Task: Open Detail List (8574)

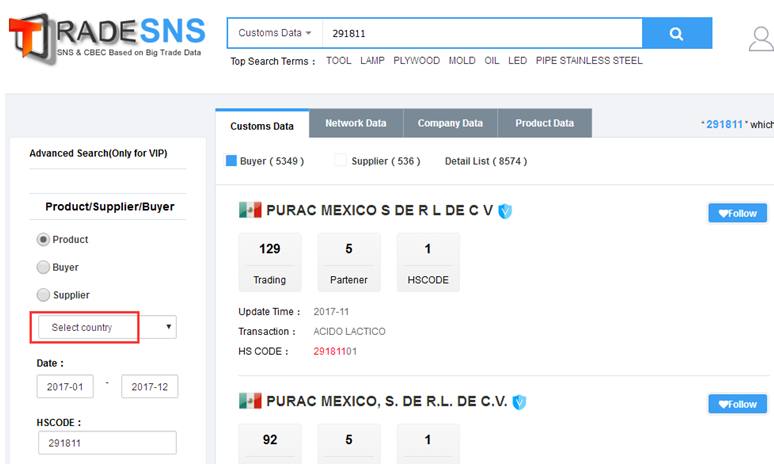Action: pos(486,161)
